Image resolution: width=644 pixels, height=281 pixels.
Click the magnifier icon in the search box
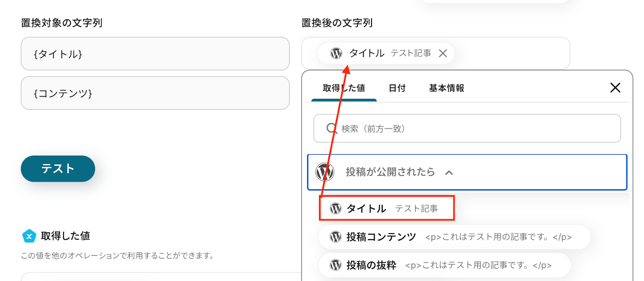(332, 128)
